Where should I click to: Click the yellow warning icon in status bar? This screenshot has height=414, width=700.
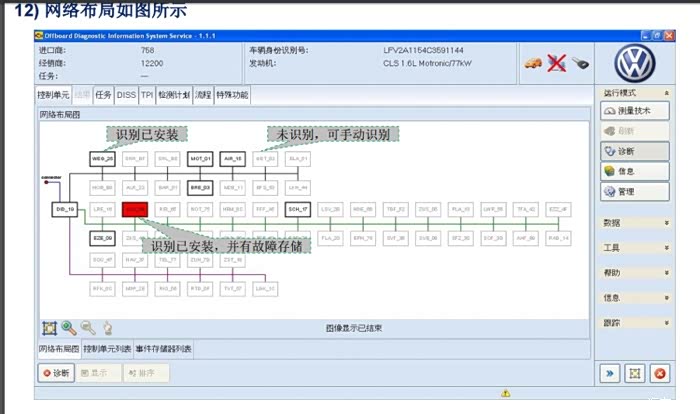tap(505, 393)
